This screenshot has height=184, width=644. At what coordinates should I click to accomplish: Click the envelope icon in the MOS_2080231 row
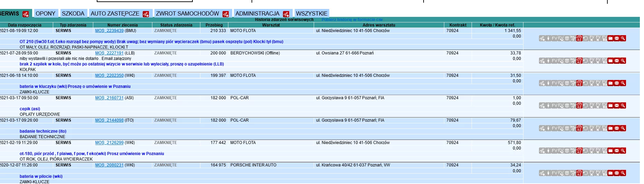point(617,173)
